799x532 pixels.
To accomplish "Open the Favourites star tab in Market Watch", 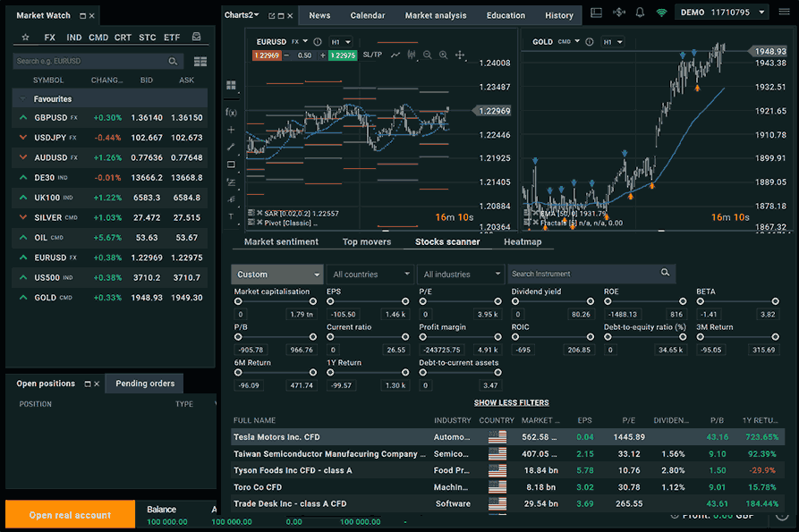I will tap(25, 38).
